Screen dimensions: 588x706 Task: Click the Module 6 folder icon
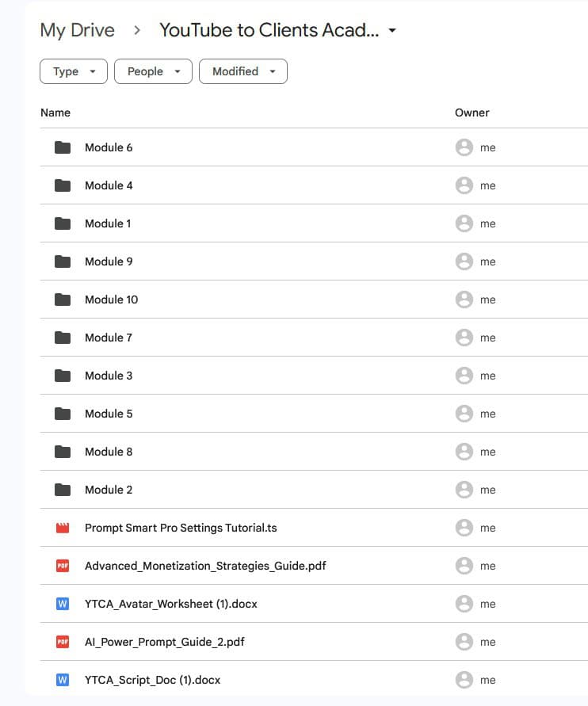pos(63,147)
